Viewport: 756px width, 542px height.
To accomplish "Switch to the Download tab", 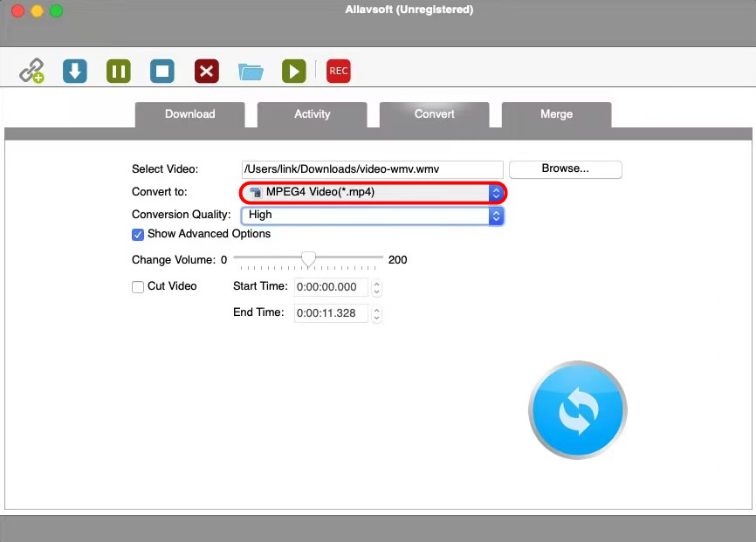I will pos(189,114).
